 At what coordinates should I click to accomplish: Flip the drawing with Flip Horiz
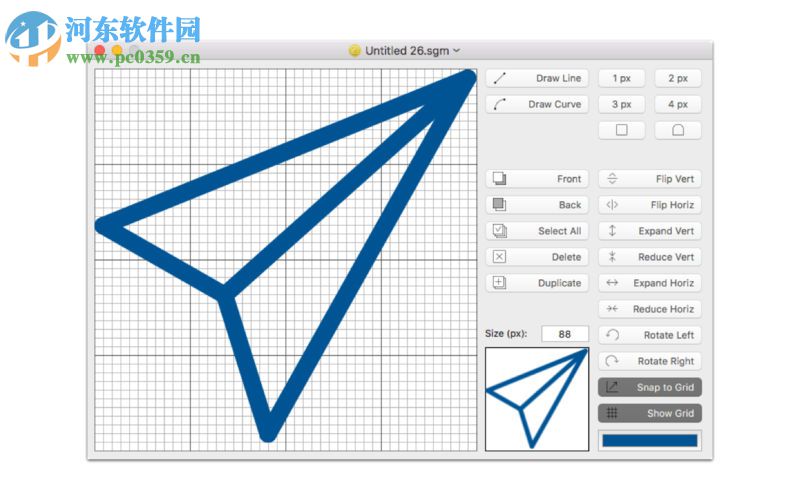point(649,205)
